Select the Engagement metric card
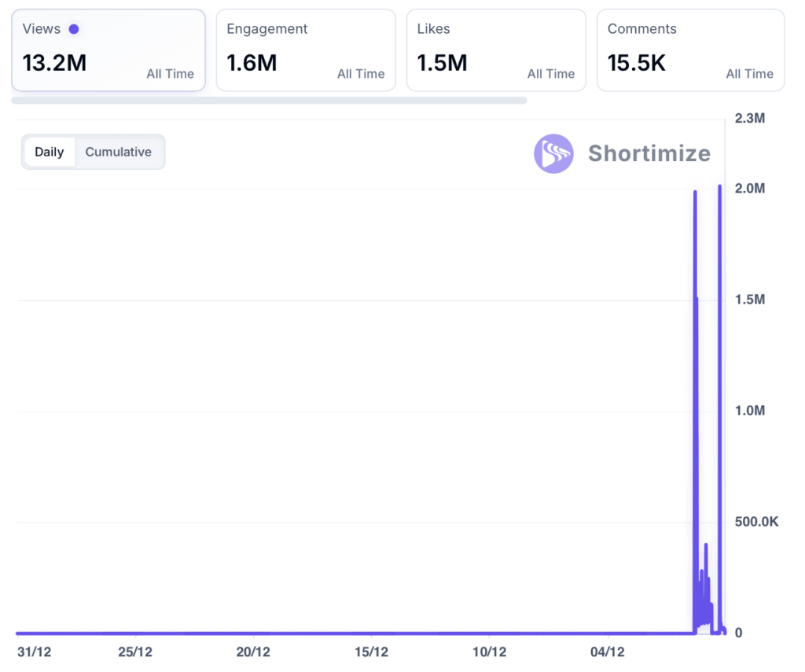 (306, 50)
